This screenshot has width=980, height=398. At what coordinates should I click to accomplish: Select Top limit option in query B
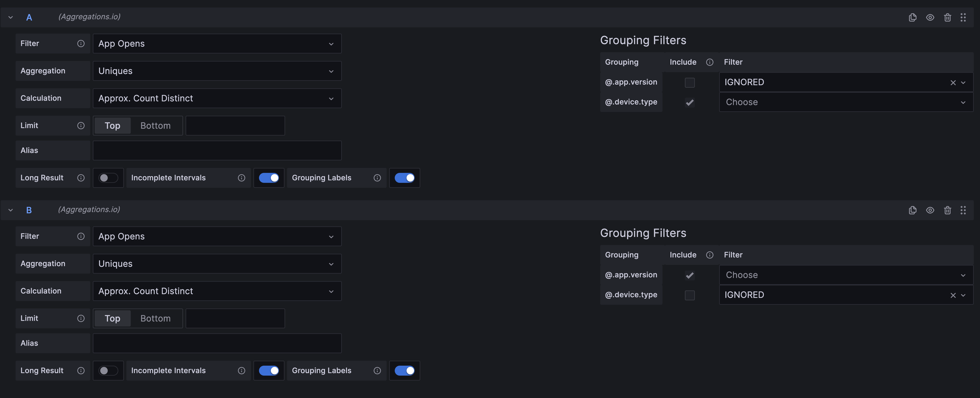(112, 319)
